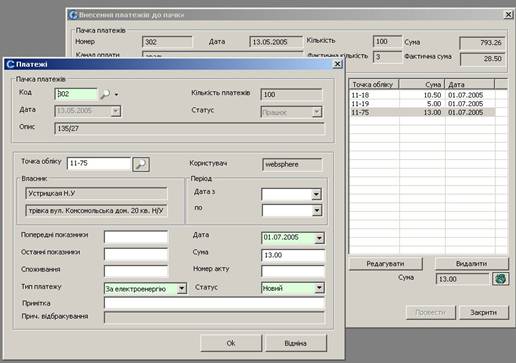
Task: Click Закрити button in back window
Action: (x=484, y=312)
